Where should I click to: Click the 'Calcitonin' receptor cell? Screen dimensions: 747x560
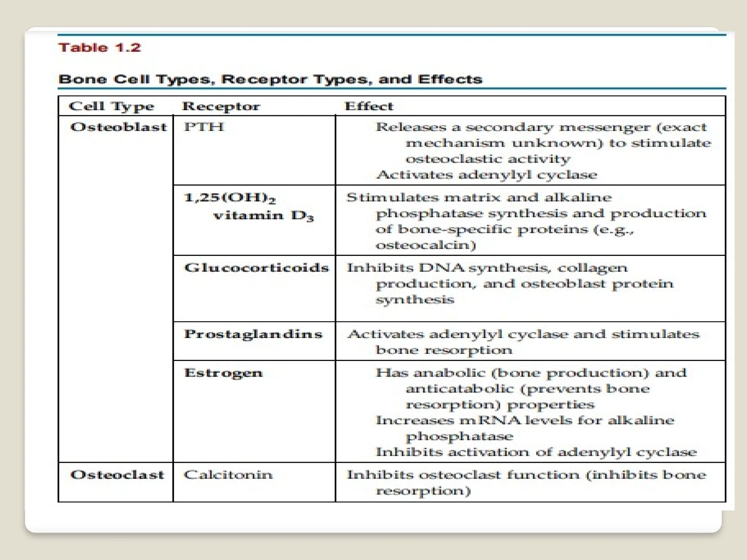pos(228,475)
